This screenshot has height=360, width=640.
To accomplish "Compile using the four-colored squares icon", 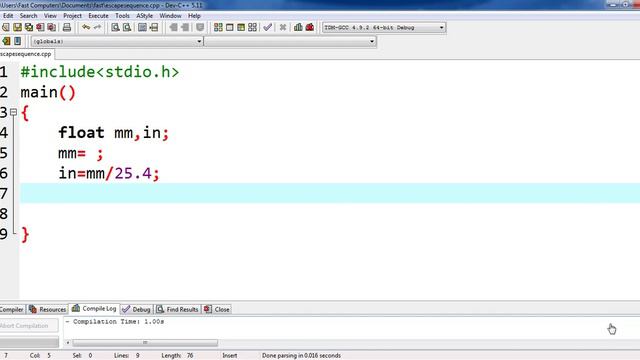I will coord(218,27).
